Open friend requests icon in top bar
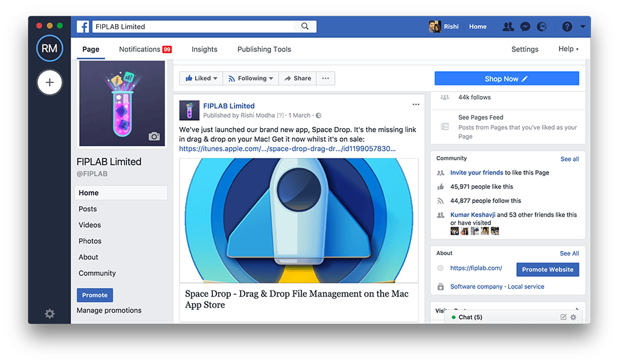Image resolution: width=619 pixels, height=364 pixels. 508,27
